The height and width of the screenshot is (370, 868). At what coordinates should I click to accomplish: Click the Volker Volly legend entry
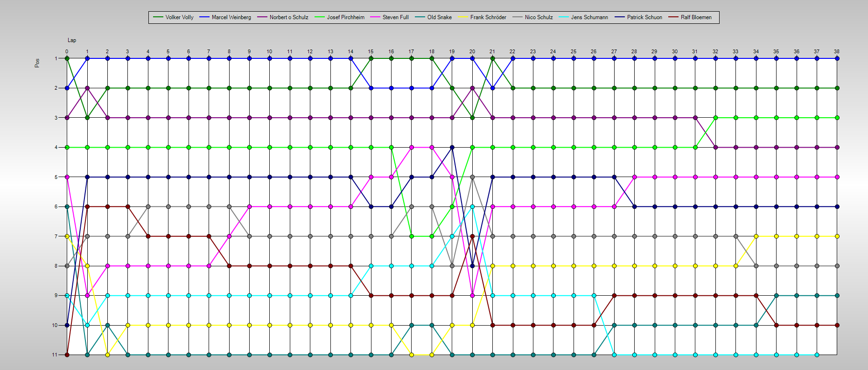click(173, 17)
